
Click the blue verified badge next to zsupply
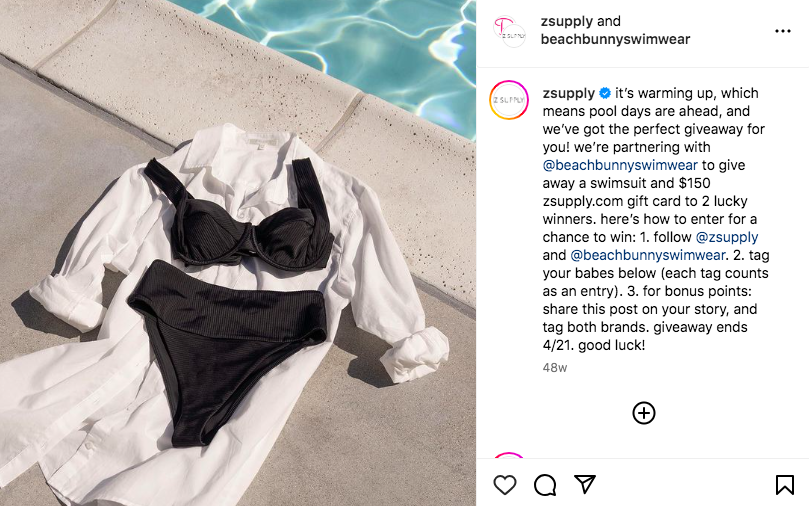tap(605, 93)
